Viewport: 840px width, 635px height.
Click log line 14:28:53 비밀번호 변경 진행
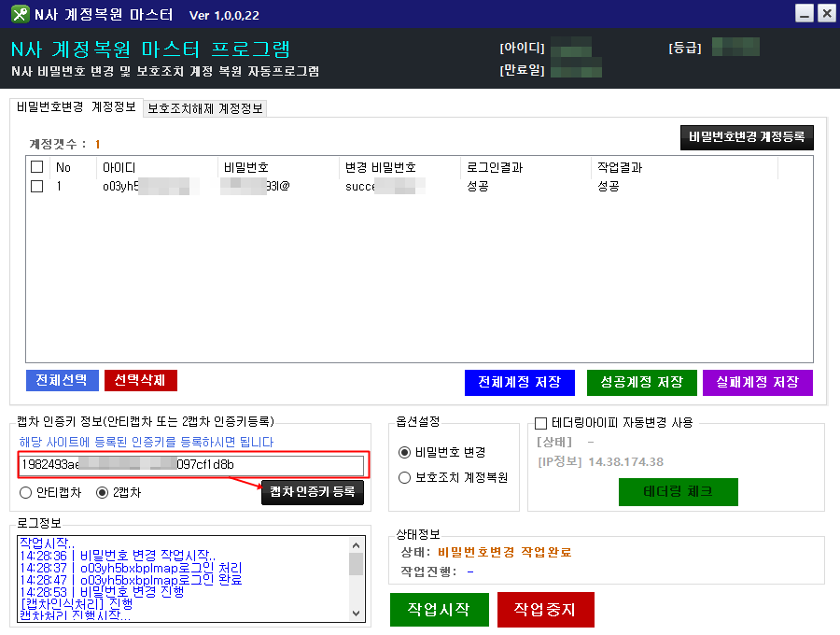[103, 592]
